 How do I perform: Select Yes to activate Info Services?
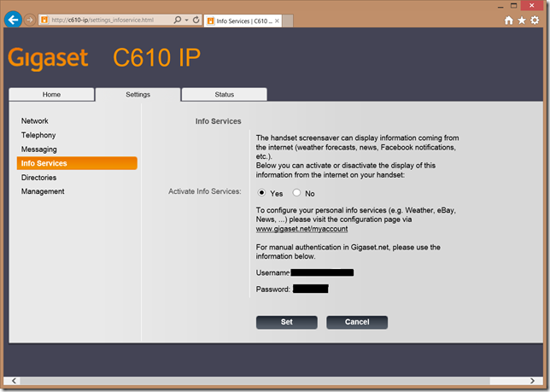pyautogui.click(x=261, y=193)
